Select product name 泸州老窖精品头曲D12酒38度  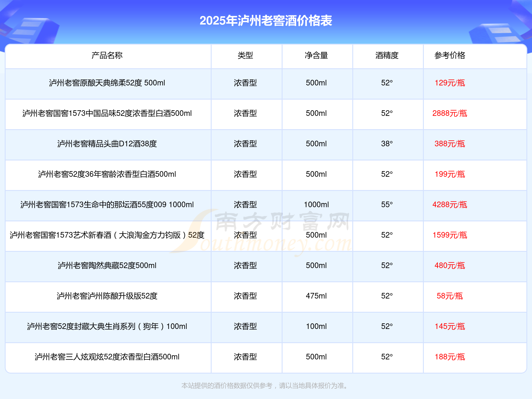(x=107, y=144)
